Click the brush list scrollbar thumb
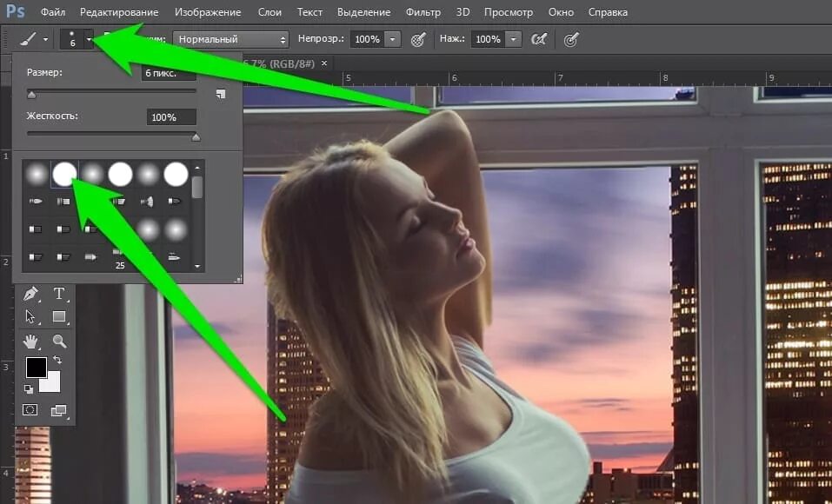Image resolution: width=832 pixels, height=504 pixels. (197, 188)
